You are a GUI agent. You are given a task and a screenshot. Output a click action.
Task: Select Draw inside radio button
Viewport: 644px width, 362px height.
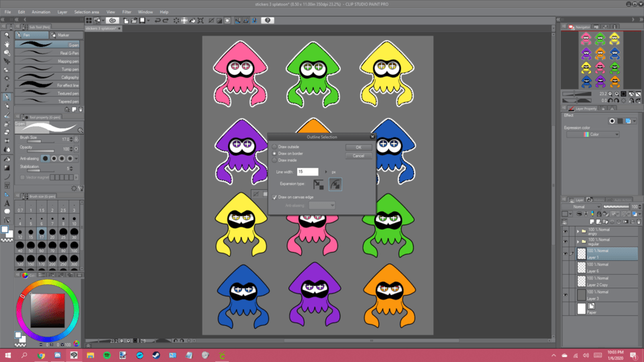[274, 160]
